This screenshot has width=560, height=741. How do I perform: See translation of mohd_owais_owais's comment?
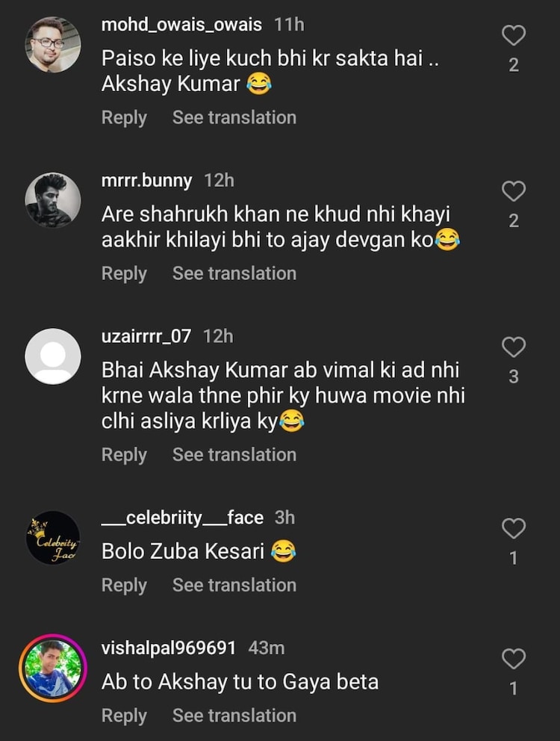point(234,117)
